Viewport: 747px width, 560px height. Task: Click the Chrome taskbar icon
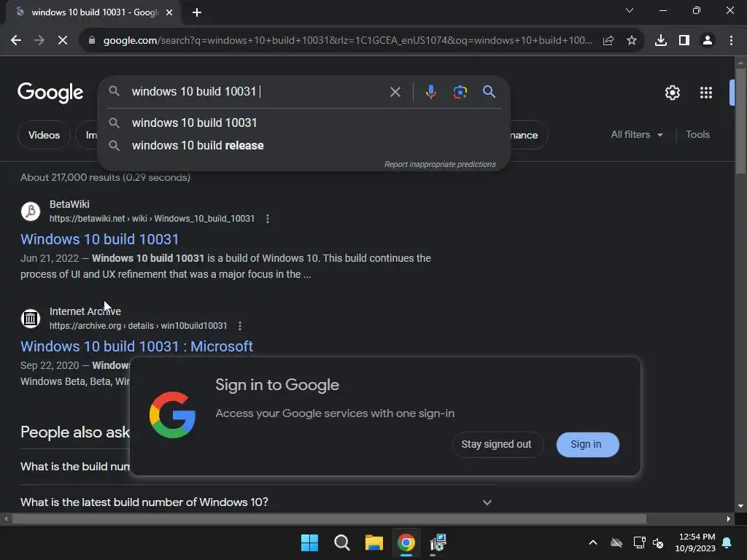[x=406, y=542]
